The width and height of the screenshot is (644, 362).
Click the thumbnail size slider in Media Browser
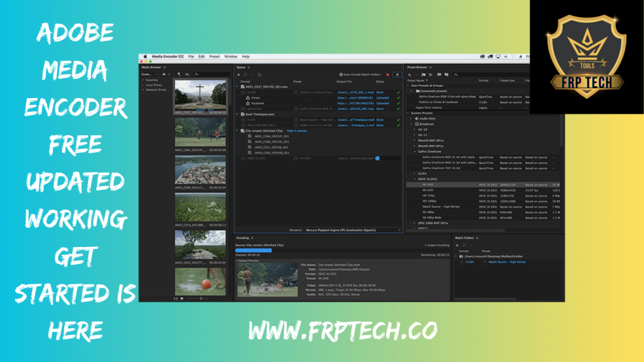(x=200, y=298)
